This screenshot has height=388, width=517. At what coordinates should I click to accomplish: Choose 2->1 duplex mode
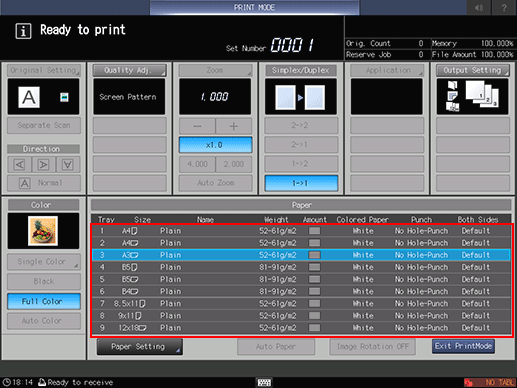coord(301,144)
